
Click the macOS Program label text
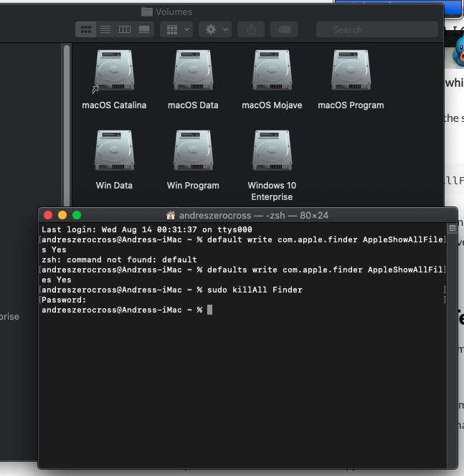(x=351, y=105)
